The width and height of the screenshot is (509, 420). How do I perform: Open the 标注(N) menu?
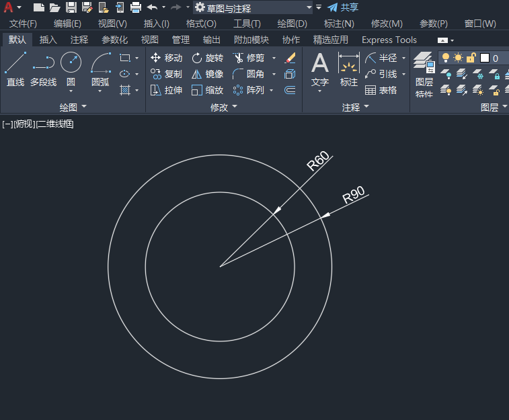tap(339, 24)
